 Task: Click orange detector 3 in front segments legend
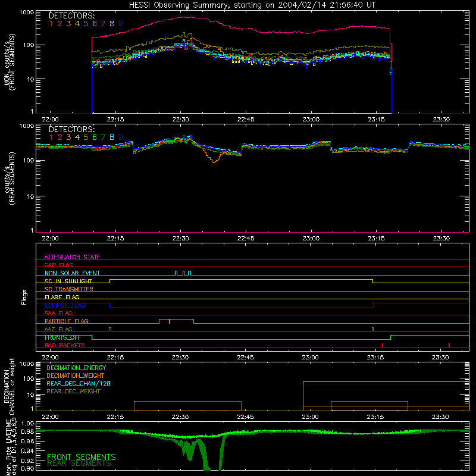[68, 24]
